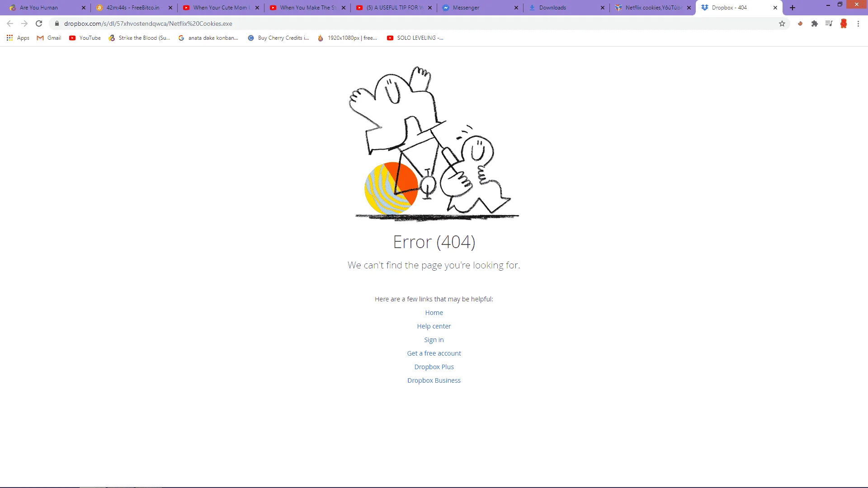Close the When Your Cute Mom tab
Screen dimensions: 868x488
257,8
